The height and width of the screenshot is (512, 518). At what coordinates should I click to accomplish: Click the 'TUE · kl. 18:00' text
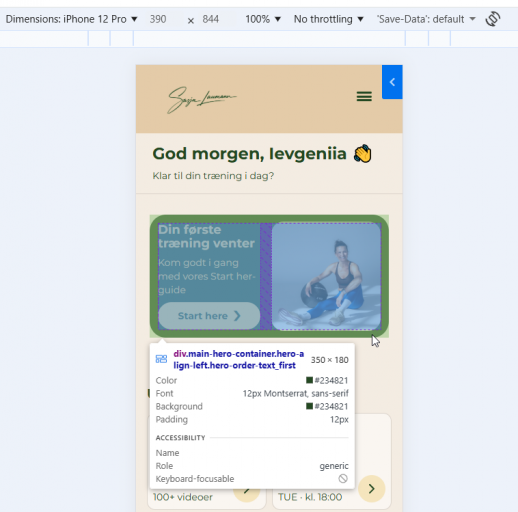pyautogui.click(x=310, y=497)
